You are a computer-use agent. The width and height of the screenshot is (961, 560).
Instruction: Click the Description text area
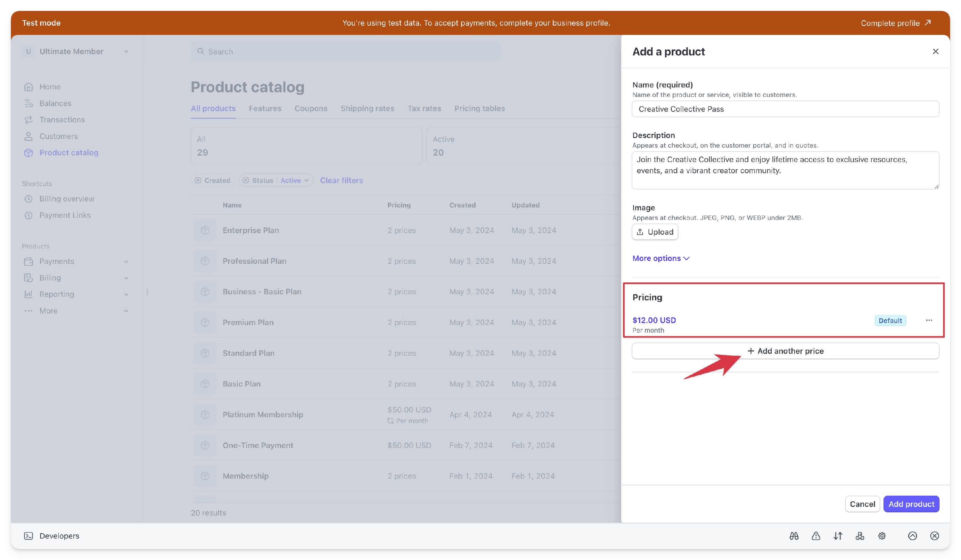[785, 170]
